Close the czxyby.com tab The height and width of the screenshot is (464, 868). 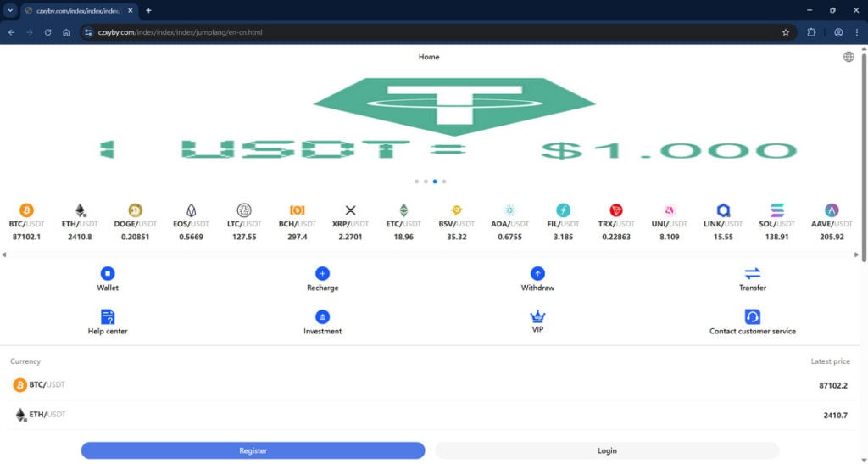(x=131, y=10)
